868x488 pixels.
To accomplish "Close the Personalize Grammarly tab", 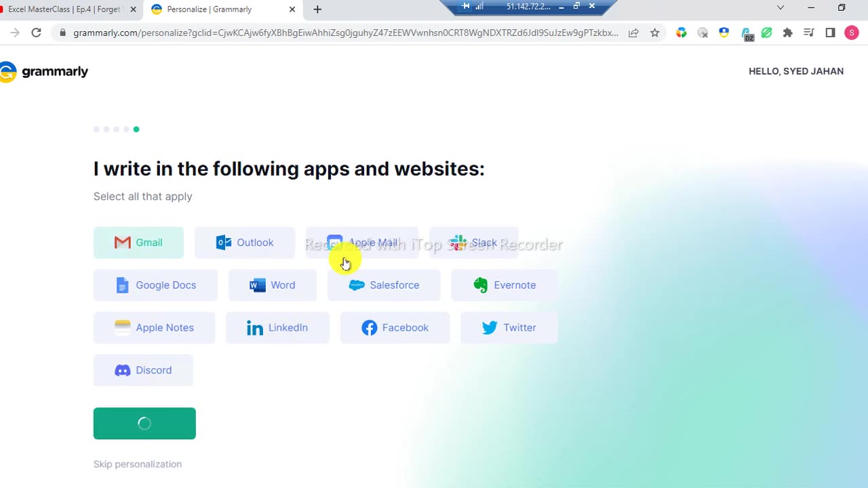I will tap(292, 9).
